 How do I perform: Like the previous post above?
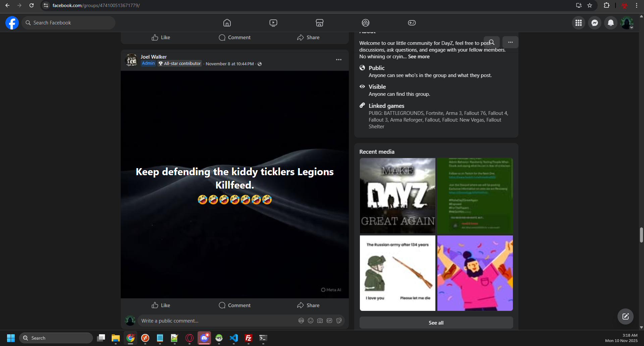pyautogui.click(x=161, y=38)
